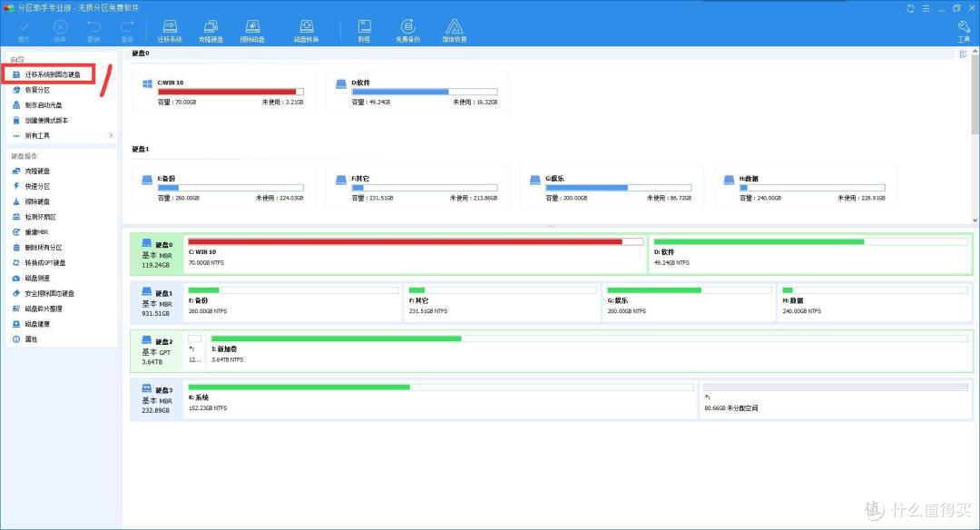
Task: Open the hamburger menu in title bar
Action: [926, 7]
